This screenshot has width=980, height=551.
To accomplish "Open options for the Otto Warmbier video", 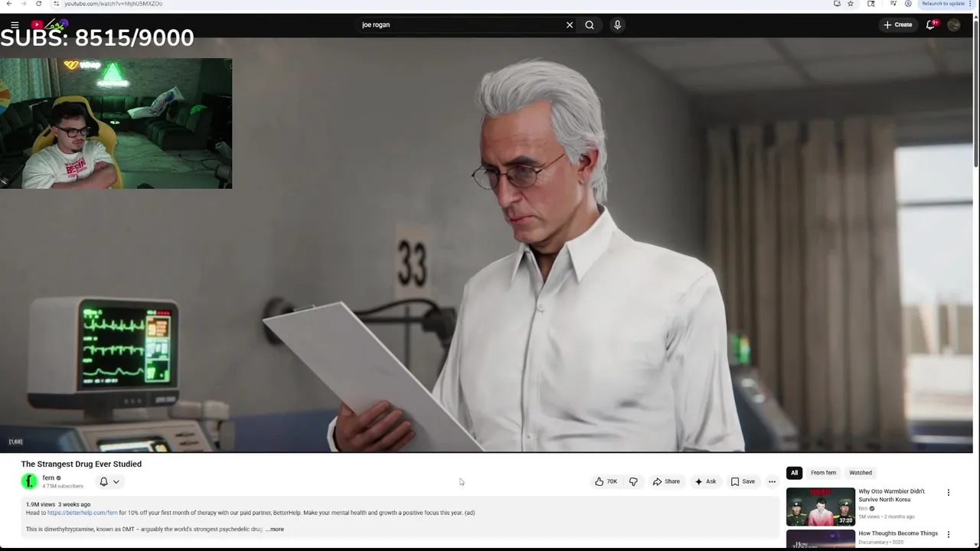I will (x=948, y=493).
